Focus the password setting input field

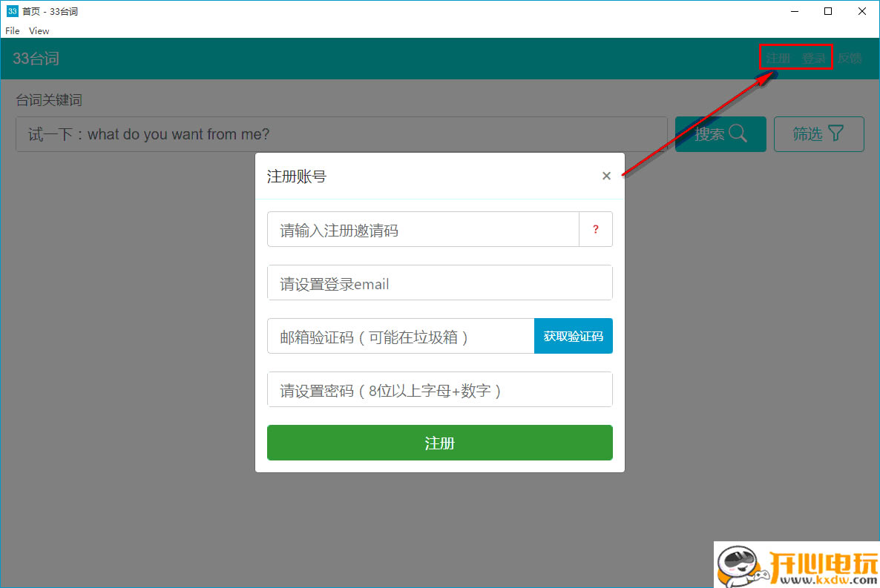(439, 389)
